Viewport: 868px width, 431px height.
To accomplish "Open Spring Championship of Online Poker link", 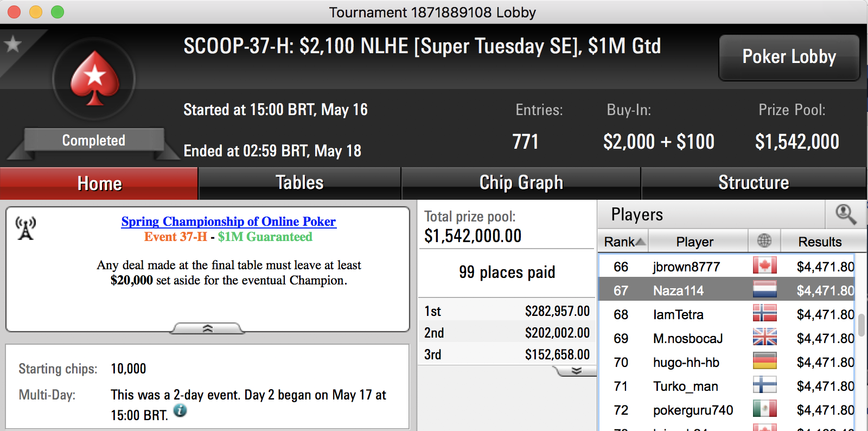I will click(x=228, y=221).
